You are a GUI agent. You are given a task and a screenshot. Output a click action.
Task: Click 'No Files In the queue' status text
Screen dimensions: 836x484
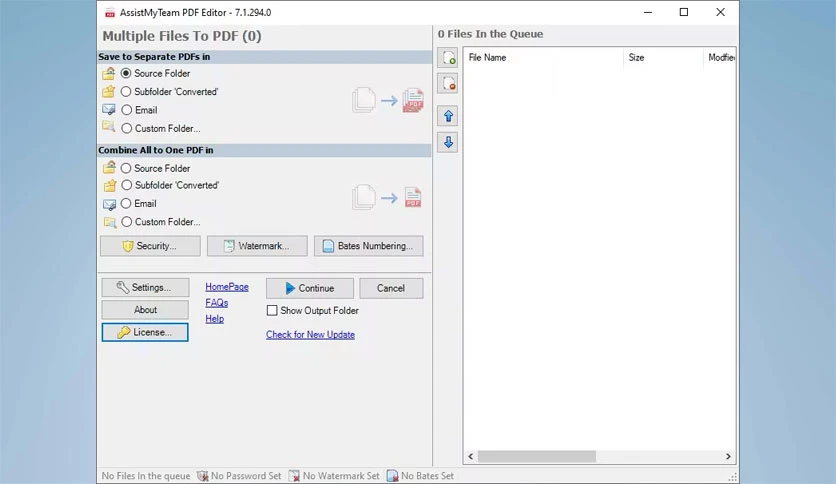click(x=146, y=476)
